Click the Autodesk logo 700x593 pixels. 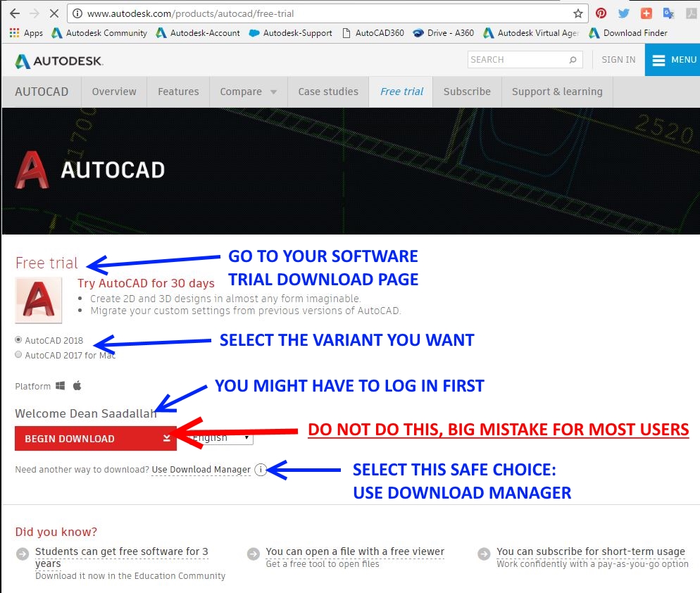tap(58, 61)
